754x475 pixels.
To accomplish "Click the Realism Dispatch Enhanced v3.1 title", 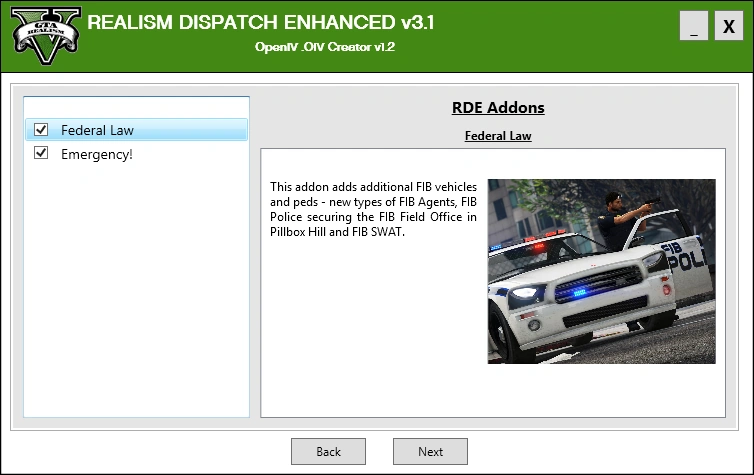I will pyautogui.click(x=261, y=22).
